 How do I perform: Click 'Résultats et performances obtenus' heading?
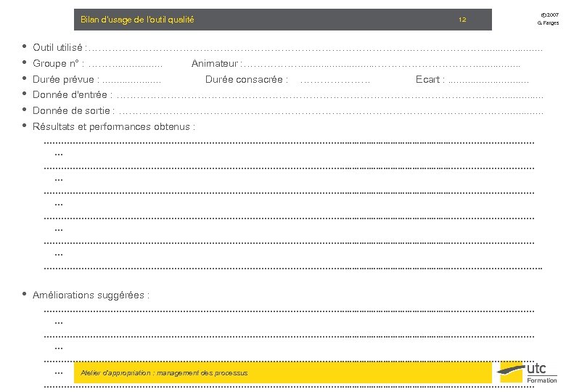tap(114, 127)
